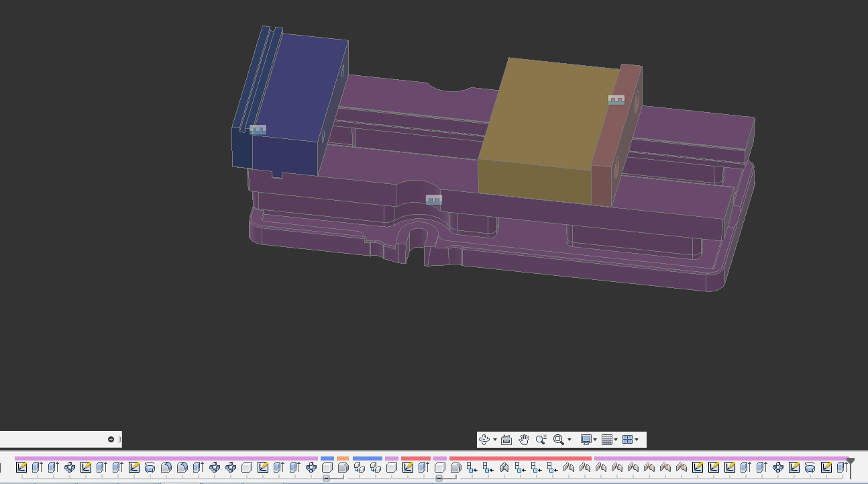
Task: Click the Look At camera icon
Action: pyautogui.click(x=506, y=440)
